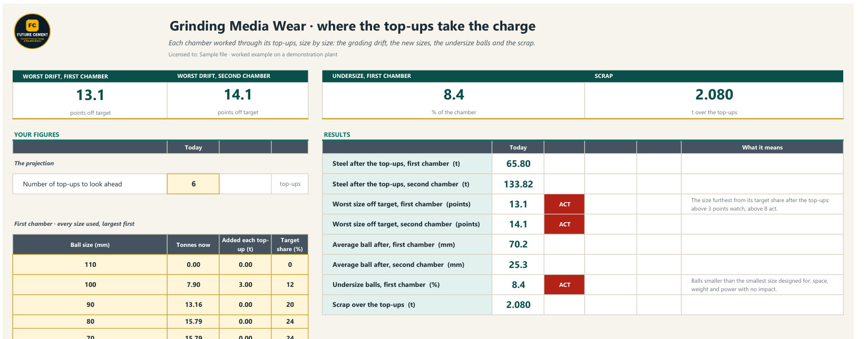Click the 'top-ups' unit cell
The image size is (868, 339).
(x=290, y=184)
